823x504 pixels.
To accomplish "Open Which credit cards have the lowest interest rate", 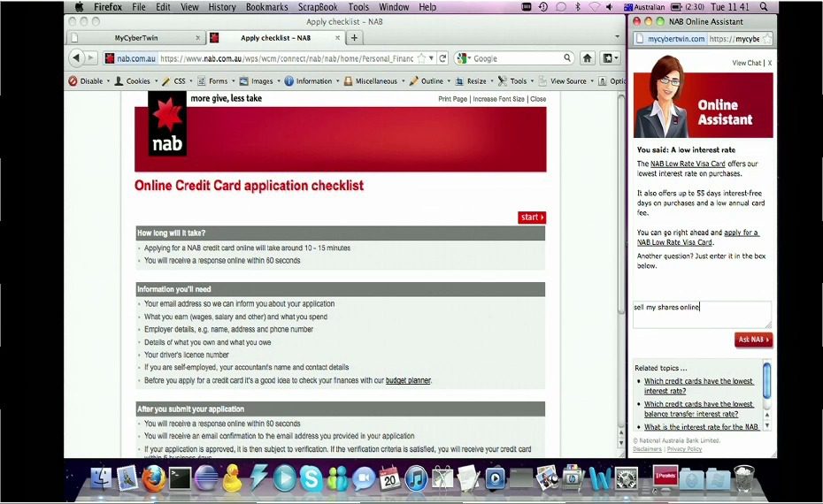I will point(698,386).
